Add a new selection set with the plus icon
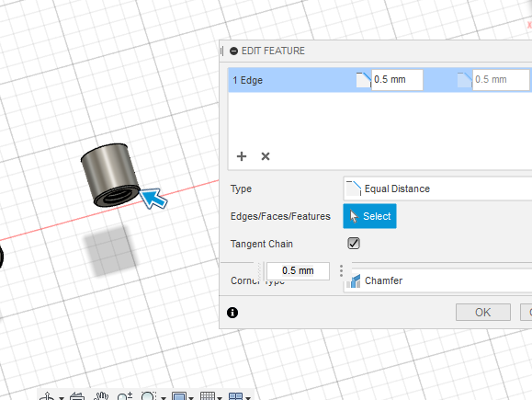 coord(242,156)
